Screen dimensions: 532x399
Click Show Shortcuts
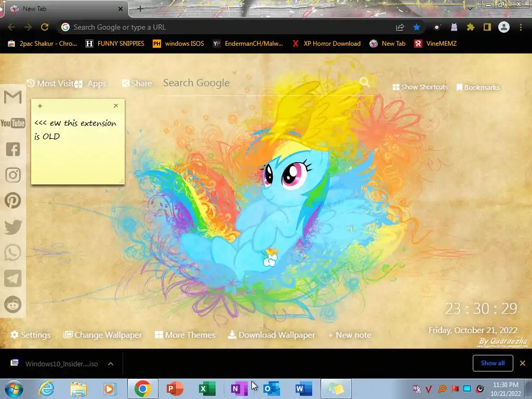coord(420,87)
